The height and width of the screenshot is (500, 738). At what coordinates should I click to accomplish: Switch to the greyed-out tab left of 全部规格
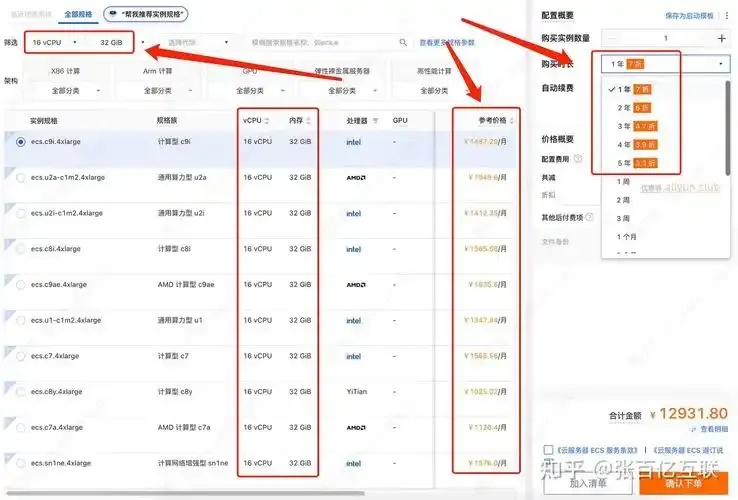31,15
